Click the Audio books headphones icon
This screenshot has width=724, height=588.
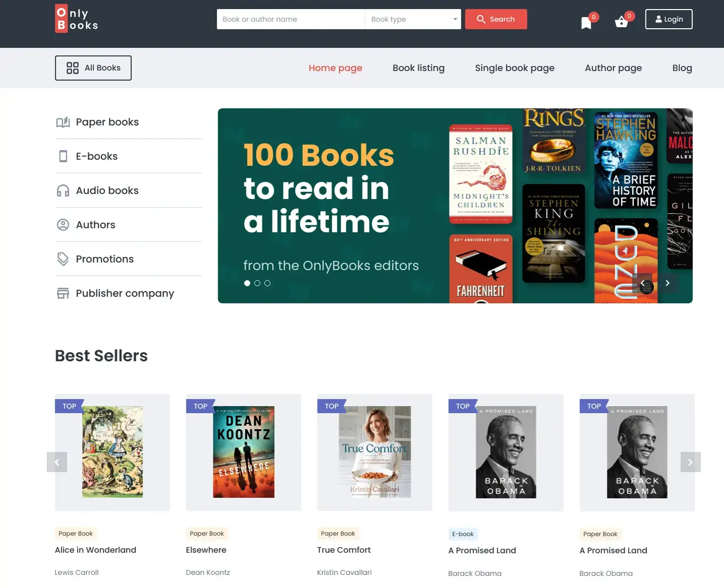click(63, 190)
